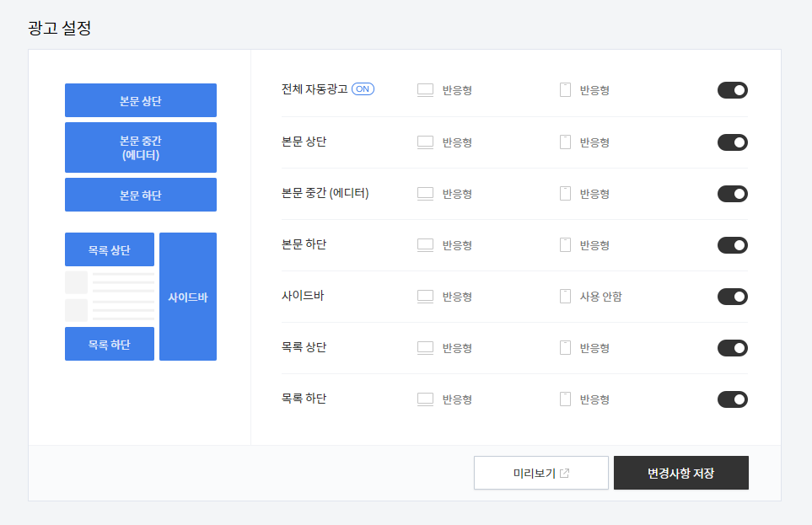Click the 미리보기 preview button
Viewport: 812px width, 525px height.
click(541, 473)
